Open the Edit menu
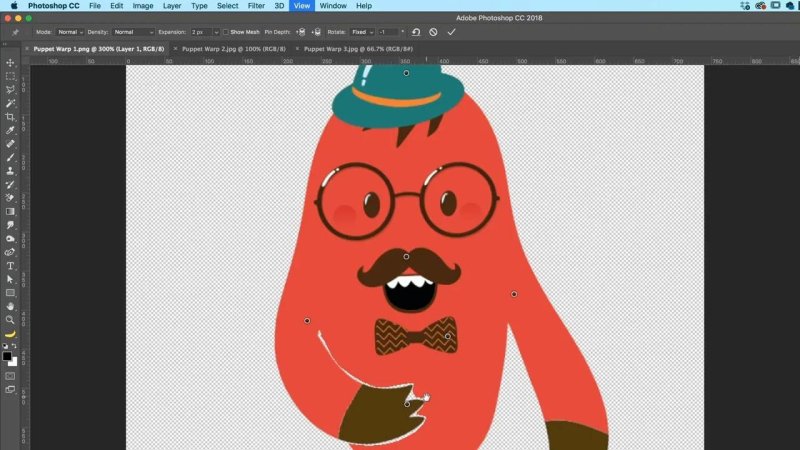Screen dimensions: 800x450 (116, 6)
